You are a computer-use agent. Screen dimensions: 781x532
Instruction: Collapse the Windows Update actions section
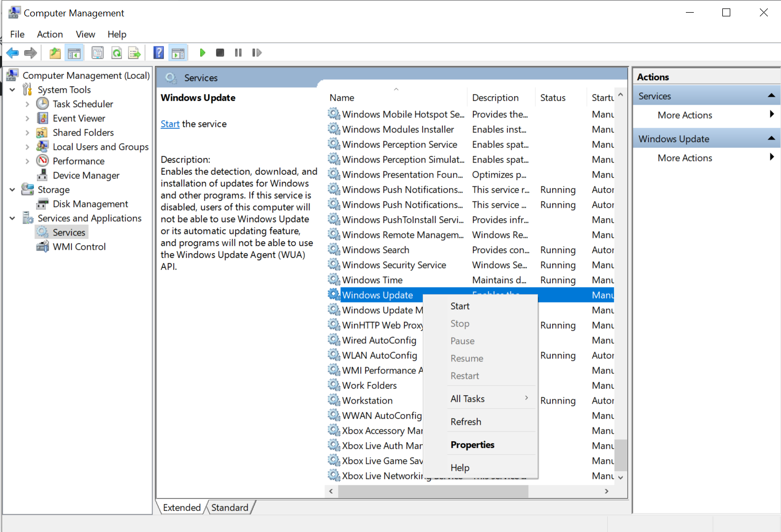[771, 138]
